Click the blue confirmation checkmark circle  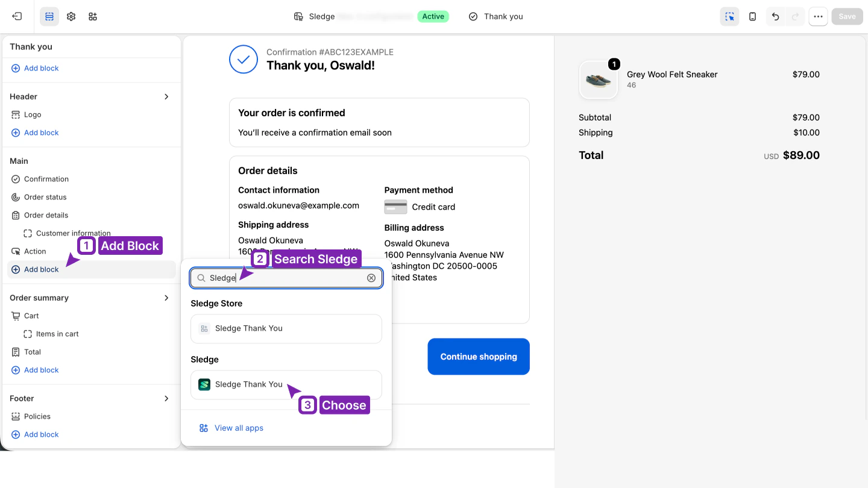(244, 59)
